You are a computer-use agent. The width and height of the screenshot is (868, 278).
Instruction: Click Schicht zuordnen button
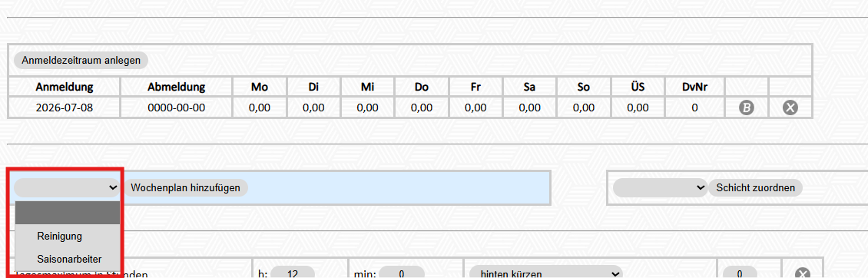pos(756,187)
